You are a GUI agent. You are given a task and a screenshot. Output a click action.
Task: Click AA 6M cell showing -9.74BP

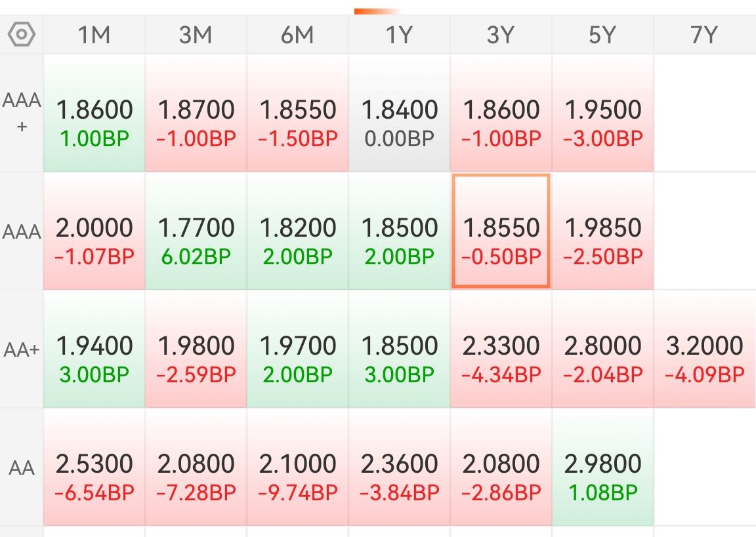(297, 467)
